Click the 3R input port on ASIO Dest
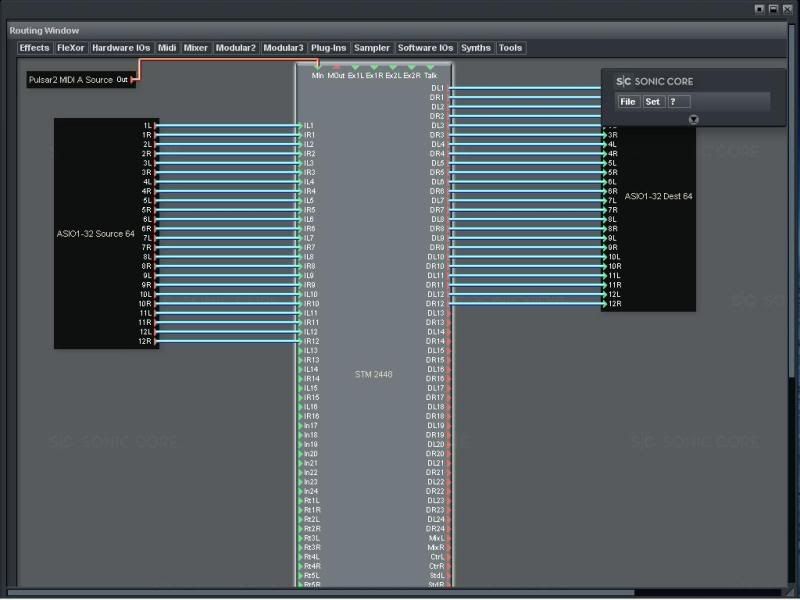800x600 pixels. [x=605, y=135]
